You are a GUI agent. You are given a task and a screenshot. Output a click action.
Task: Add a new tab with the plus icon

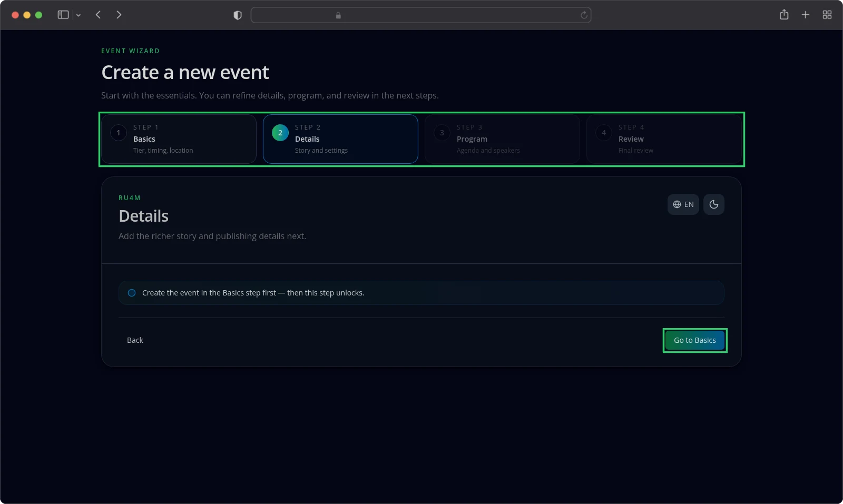806,15
